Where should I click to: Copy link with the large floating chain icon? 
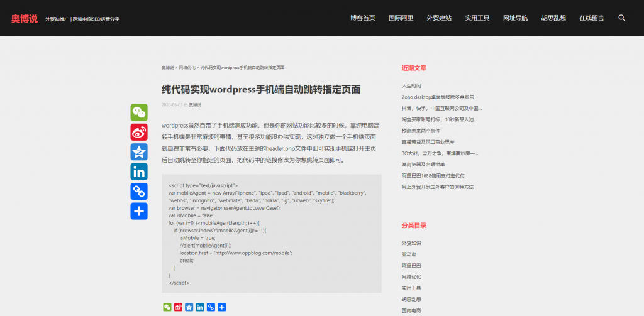point(139,191)
